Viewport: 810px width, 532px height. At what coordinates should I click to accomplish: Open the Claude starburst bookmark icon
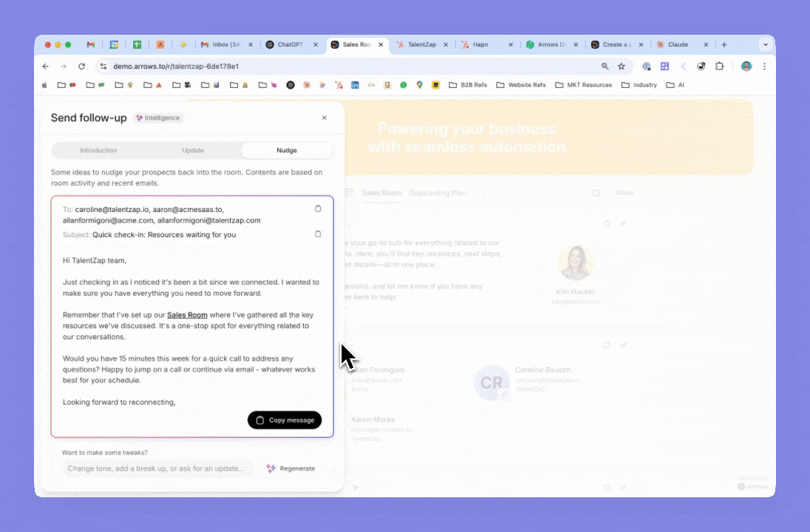coord(307,85)
